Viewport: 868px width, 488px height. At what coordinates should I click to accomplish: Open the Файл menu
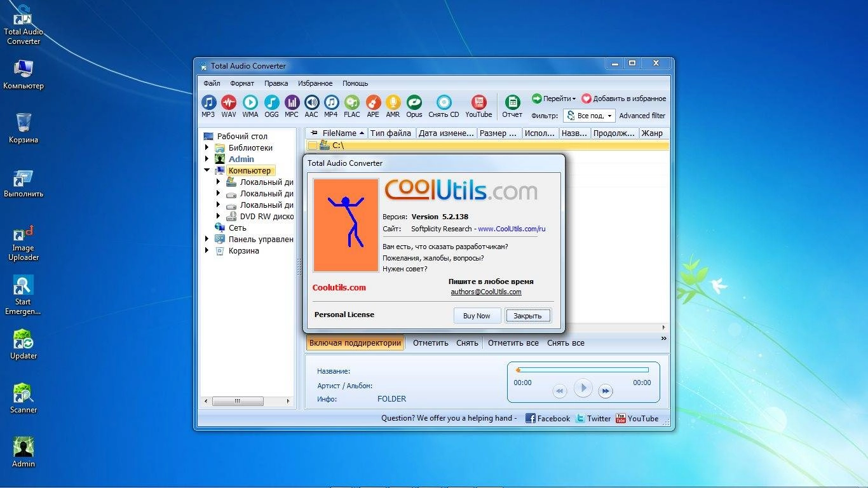tap(212, 83)
